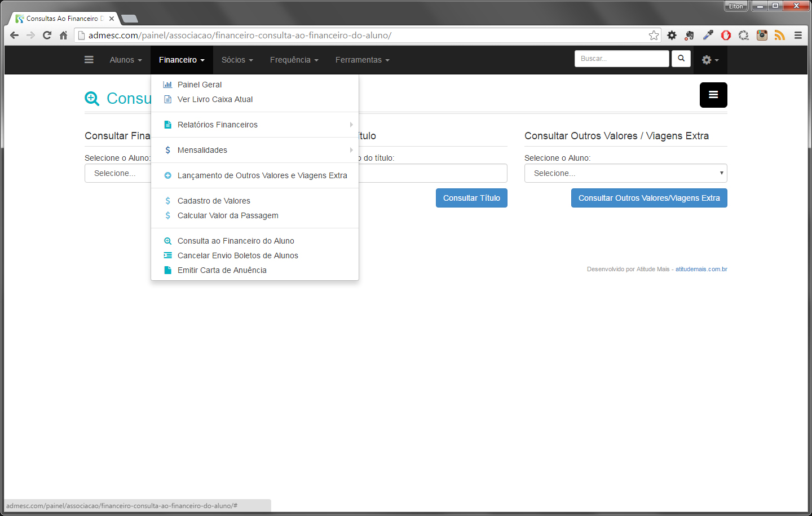
Task: Click the black menu button on page
Action: pos(713,95)
